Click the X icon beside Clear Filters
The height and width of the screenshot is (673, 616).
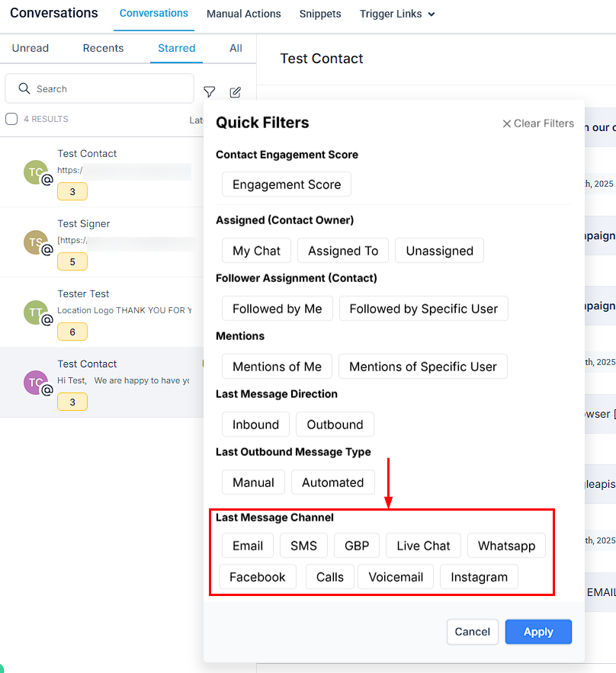506,123
